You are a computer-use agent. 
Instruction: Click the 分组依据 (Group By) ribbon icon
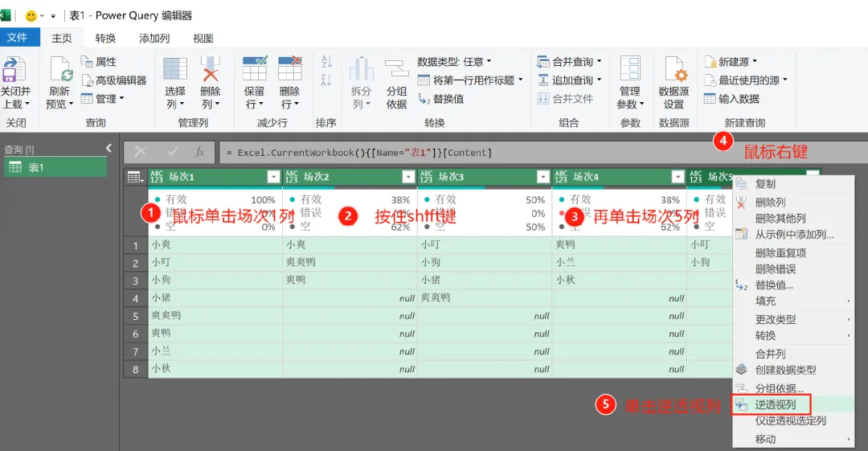(x=396, y=68)
